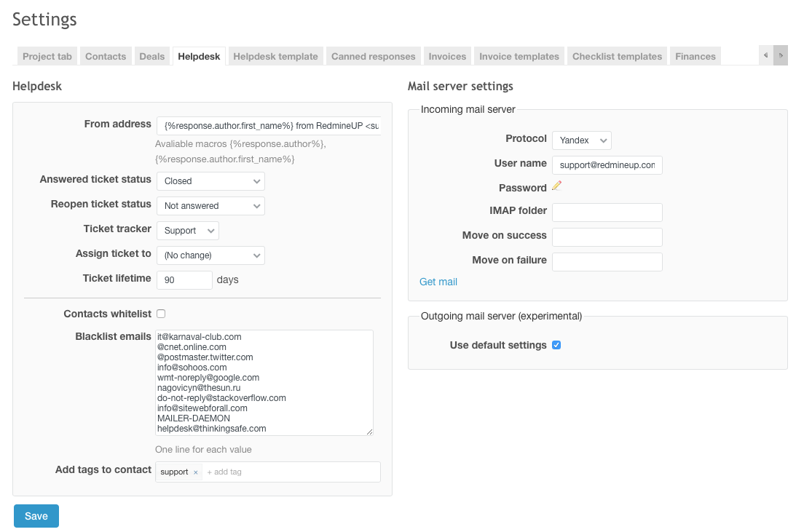Click the right arrow to scroll tabs
804x532 pixels.
(x=781, y=55)
